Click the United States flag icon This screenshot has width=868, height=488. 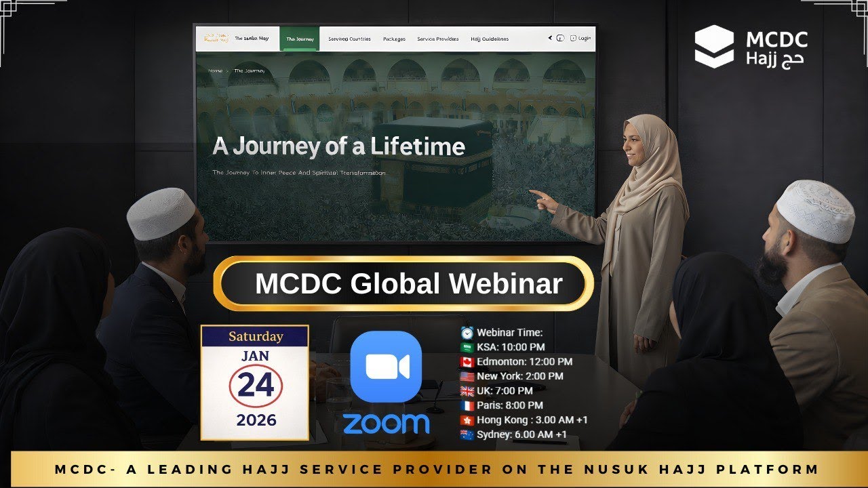click(x=467, y=376)
